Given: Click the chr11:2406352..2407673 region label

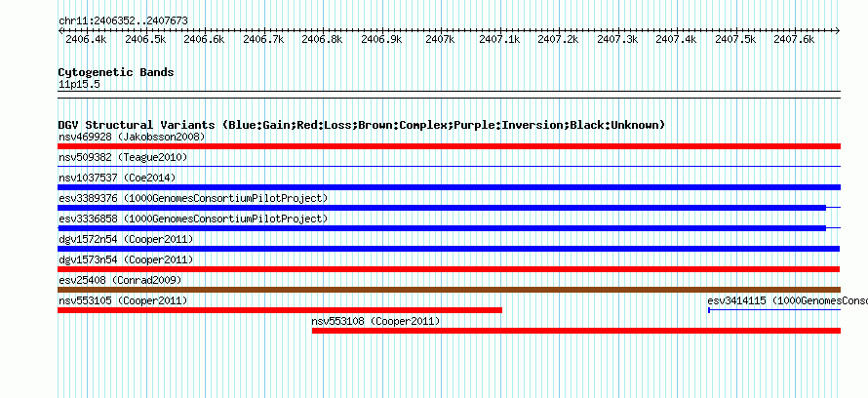Looking at the screenshot, I should point(123,21).
